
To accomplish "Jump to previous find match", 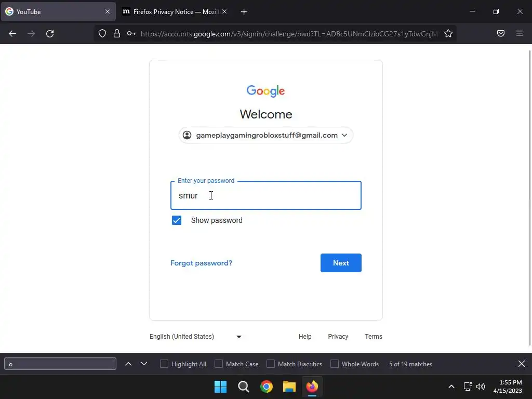I will tap(128, 364).
